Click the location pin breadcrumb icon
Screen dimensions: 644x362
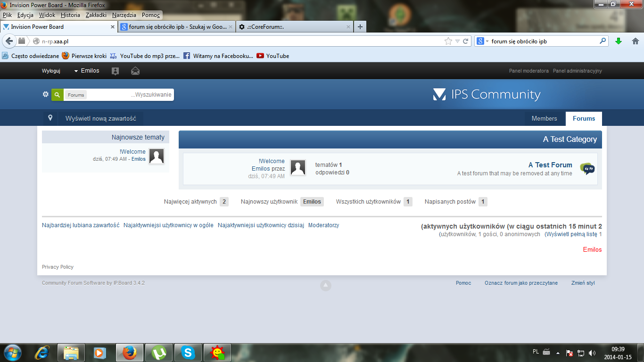click(50, 118)
